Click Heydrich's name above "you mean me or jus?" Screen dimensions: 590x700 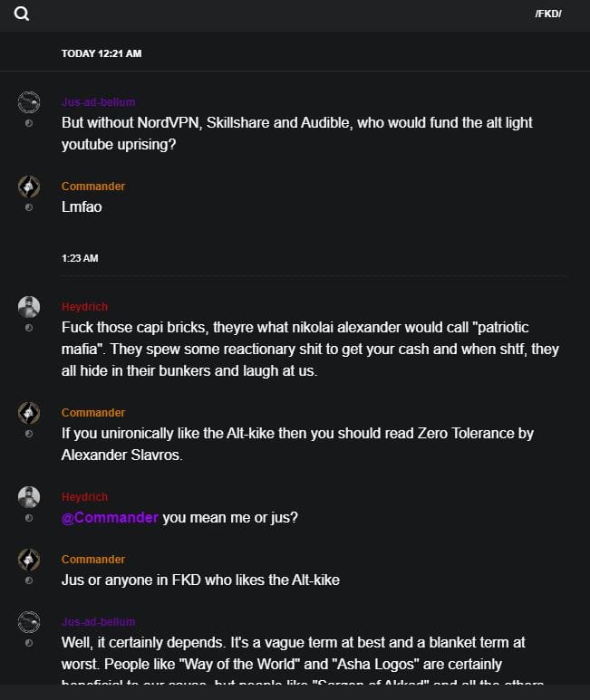pos(84,497)
